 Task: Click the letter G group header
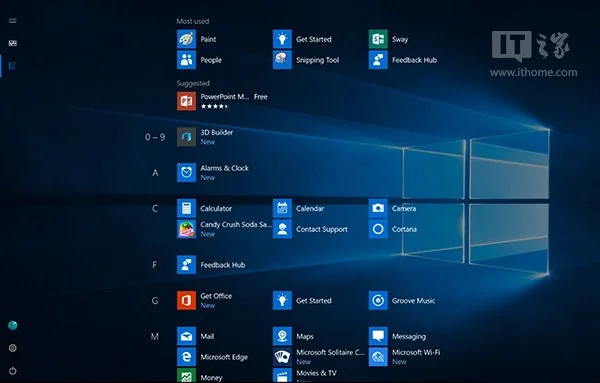[x=155, y=301]
